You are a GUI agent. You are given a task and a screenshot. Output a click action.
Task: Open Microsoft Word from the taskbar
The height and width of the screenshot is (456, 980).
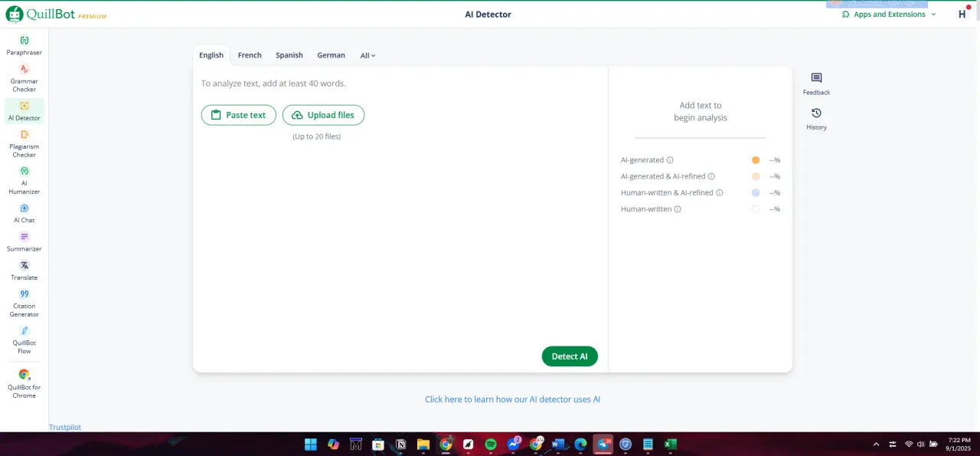click(558, 445)
